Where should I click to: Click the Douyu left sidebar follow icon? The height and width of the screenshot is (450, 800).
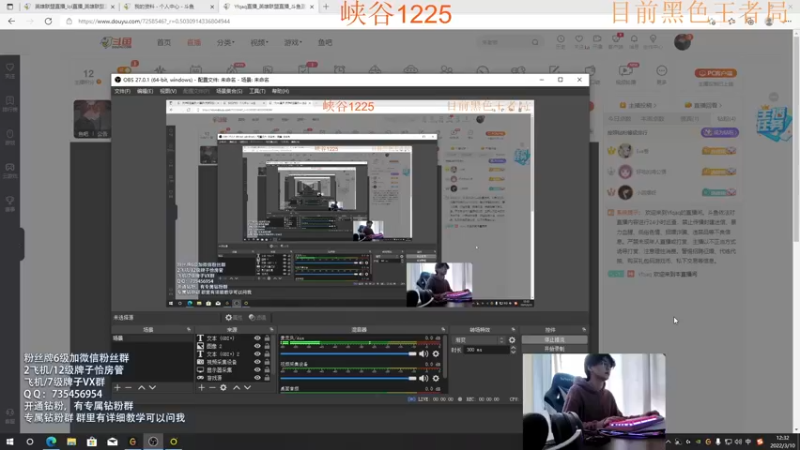click(x=10, y=70)
